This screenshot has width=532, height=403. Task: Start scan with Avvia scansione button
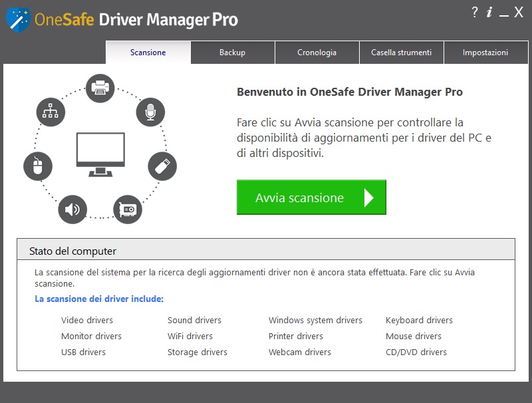pyautogui.click(x=311, y=197)
